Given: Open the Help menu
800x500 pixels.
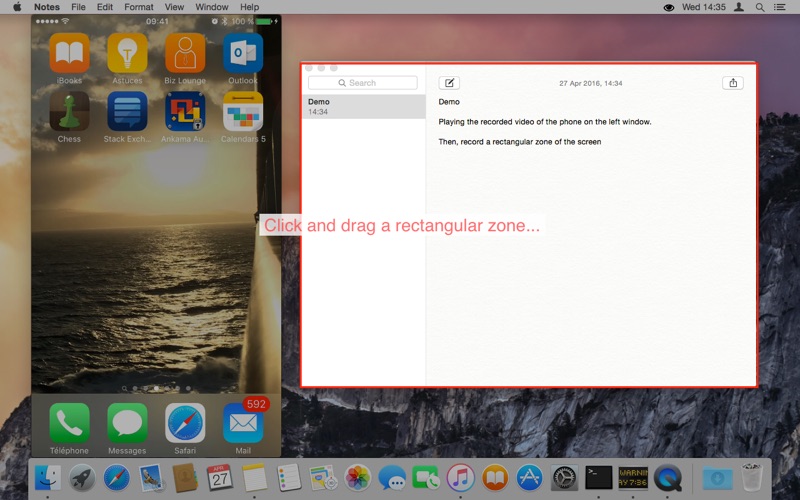Looking at the screenshot, I should (249, 7).
